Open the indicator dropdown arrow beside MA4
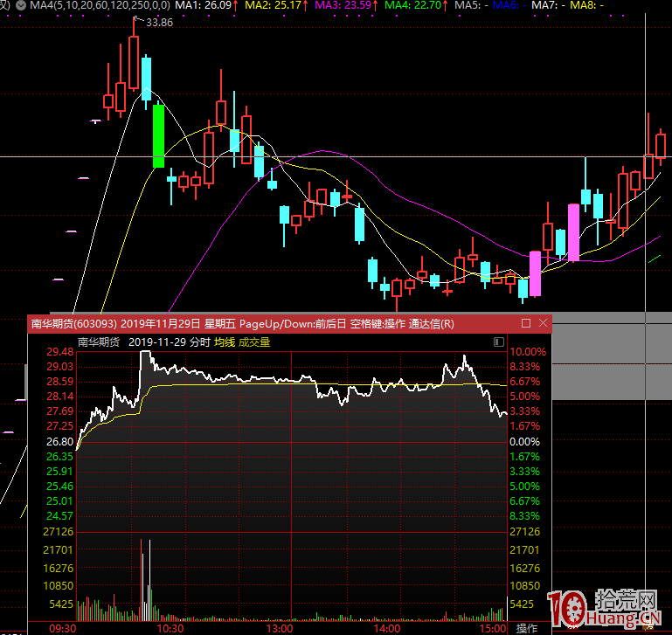672x635 pixels. coord(21,5)
